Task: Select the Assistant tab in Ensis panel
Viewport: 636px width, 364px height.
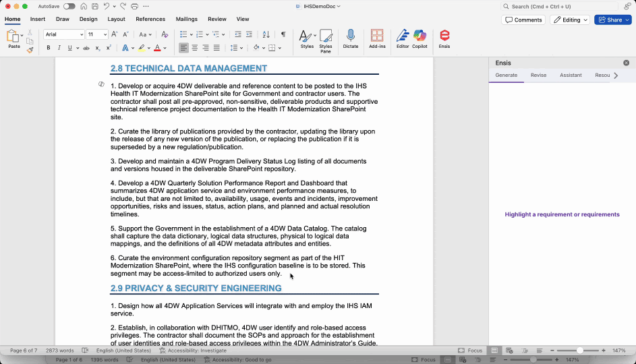Action: [x=571, y=75]
